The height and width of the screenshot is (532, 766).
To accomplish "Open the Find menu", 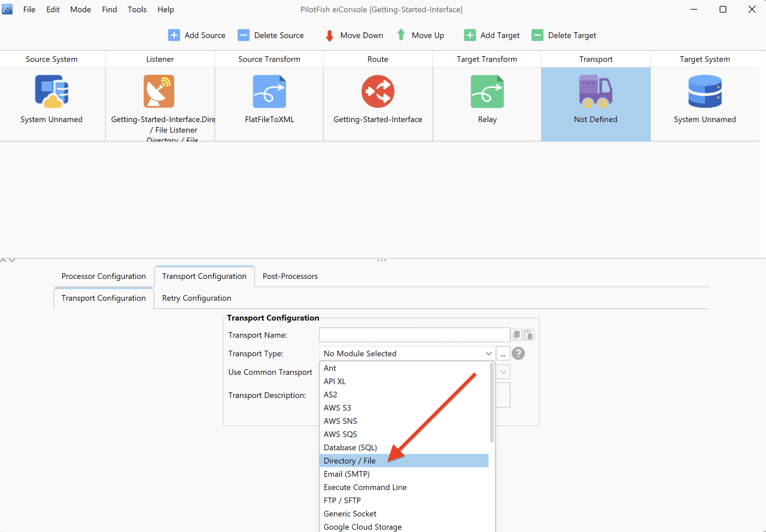I will (110, 10).
